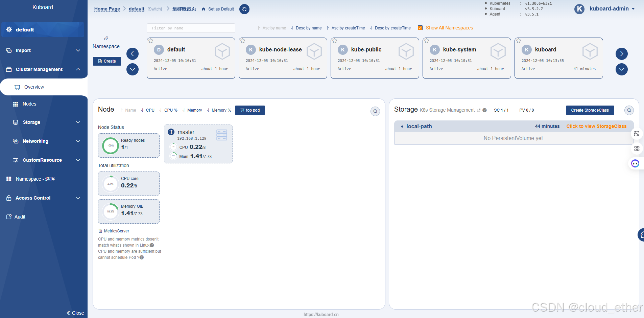The image size is (644, 318).
Task: Sort nodes by CPU
Action: pos(148,110)
